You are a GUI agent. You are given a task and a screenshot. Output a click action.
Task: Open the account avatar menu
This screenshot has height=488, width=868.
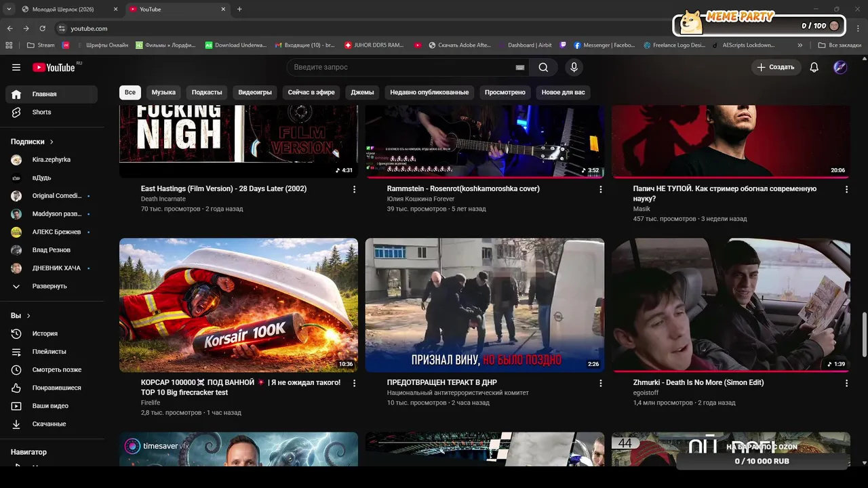[840, 67]
